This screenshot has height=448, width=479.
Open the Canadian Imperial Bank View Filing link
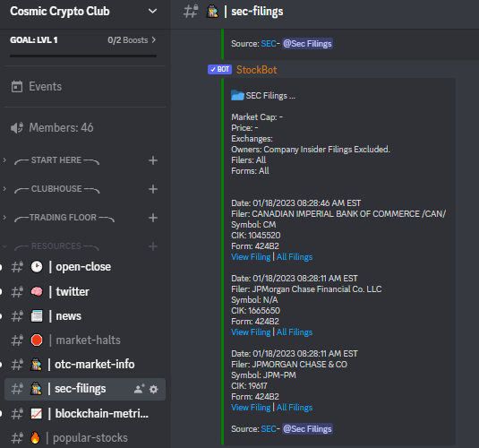(251, 257)
